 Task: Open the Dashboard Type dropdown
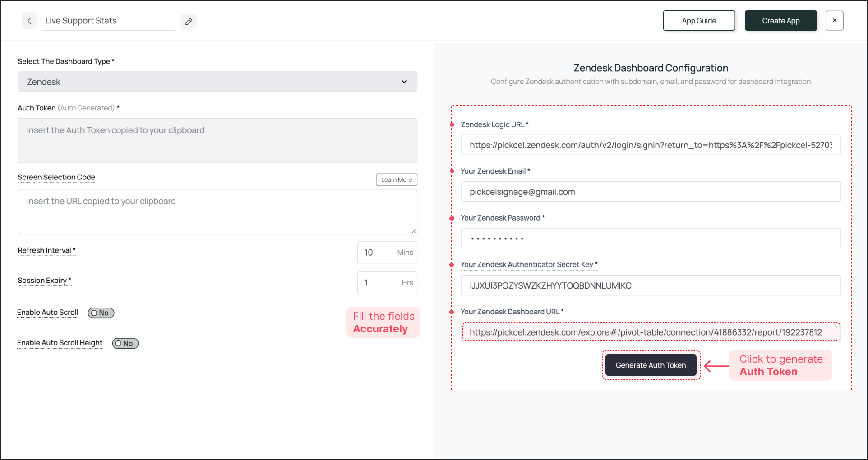click(x=217, y=82)
